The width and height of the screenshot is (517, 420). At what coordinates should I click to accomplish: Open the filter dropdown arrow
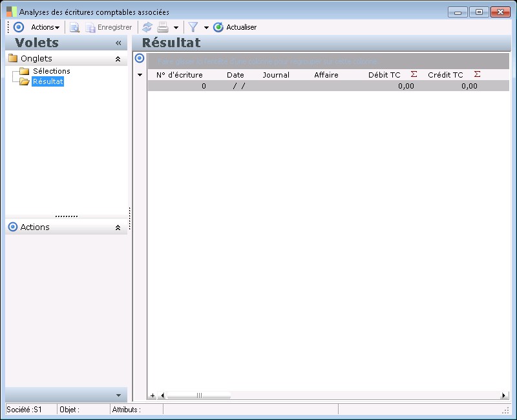click(206, 28)
